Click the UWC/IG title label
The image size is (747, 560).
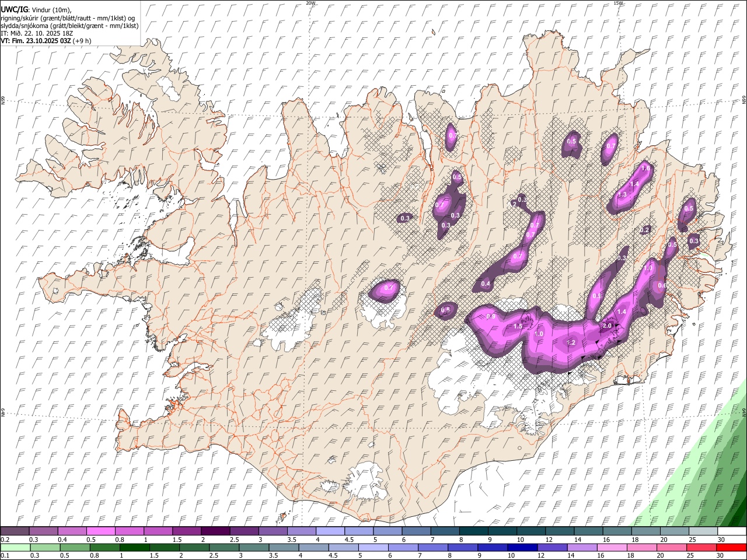click(x=14, y=10)
